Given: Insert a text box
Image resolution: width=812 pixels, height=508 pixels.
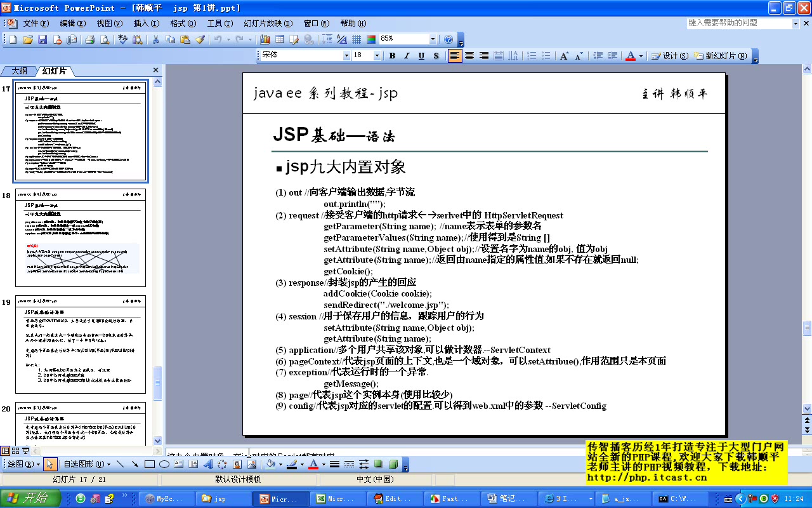Looking at the screenshot, I should (x=178, y=464).
